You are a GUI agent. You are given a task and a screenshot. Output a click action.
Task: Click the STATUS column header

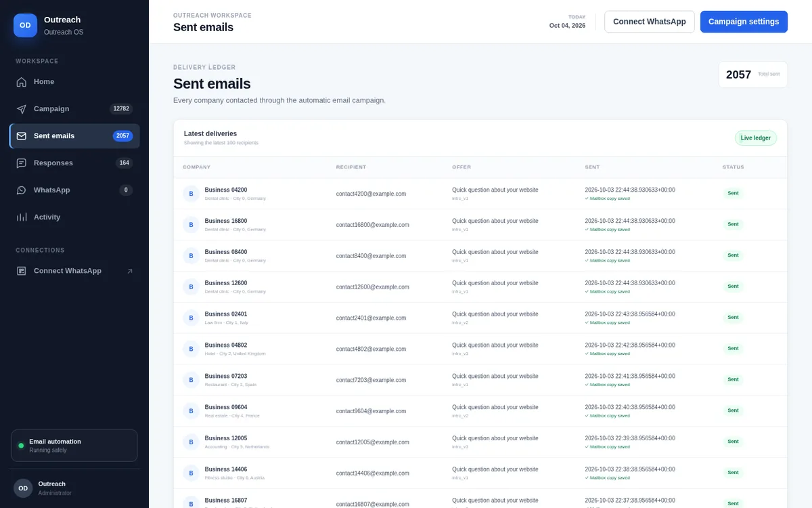(734, 167)
